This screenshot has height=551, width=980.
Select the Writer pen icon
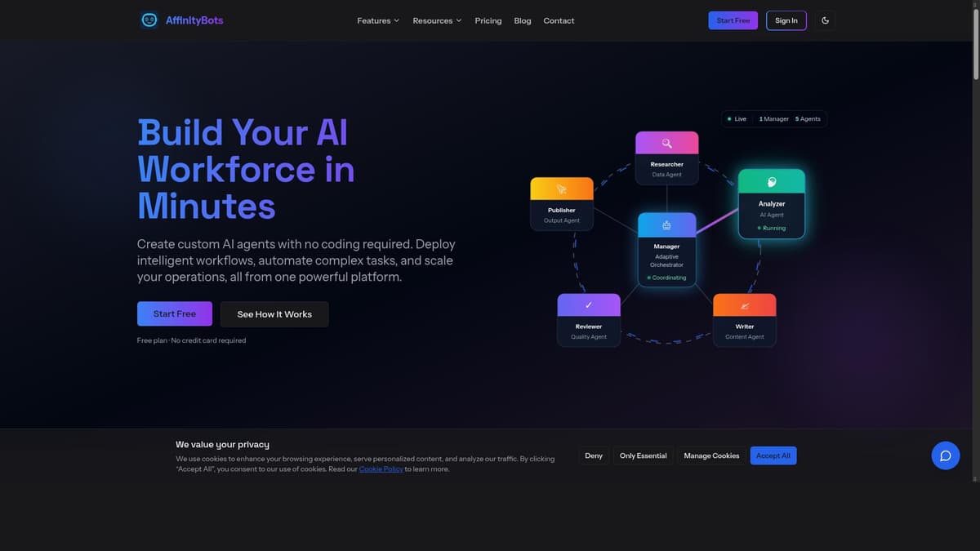pyautogui.click(x=745, y=304)
